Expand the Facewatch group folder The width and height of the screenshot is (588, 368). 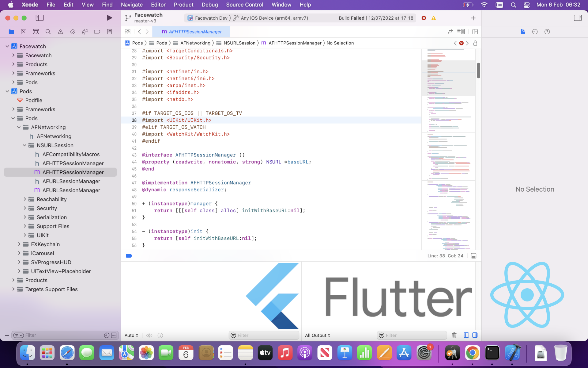pos(13,55)
